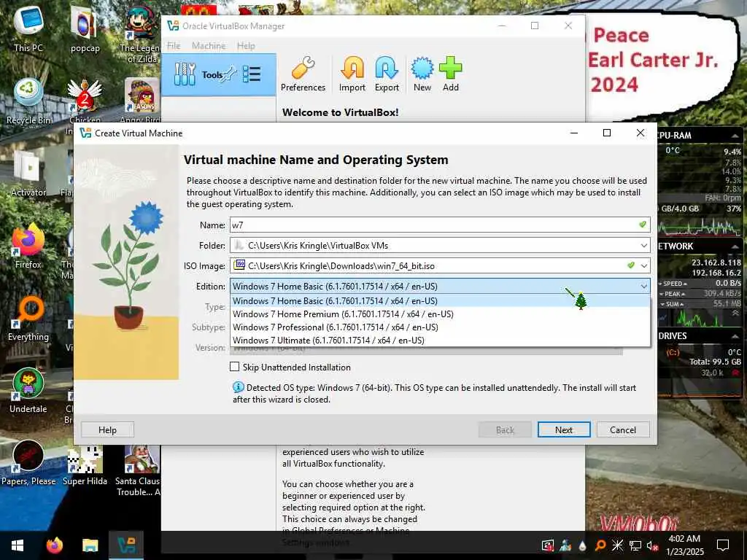Click the taskbar clock showing 4:02 AM
Image resolution: width=747 pixels, height=560 pixels.
click(x=684, y=545)
